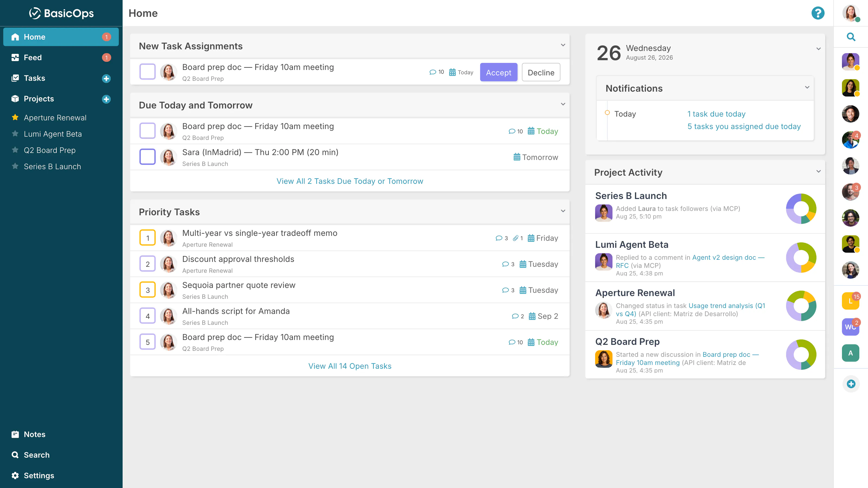Screen dimensions: 868x488
Task: Open View All 14 Open Tasks link
Action: pos(350,366)
